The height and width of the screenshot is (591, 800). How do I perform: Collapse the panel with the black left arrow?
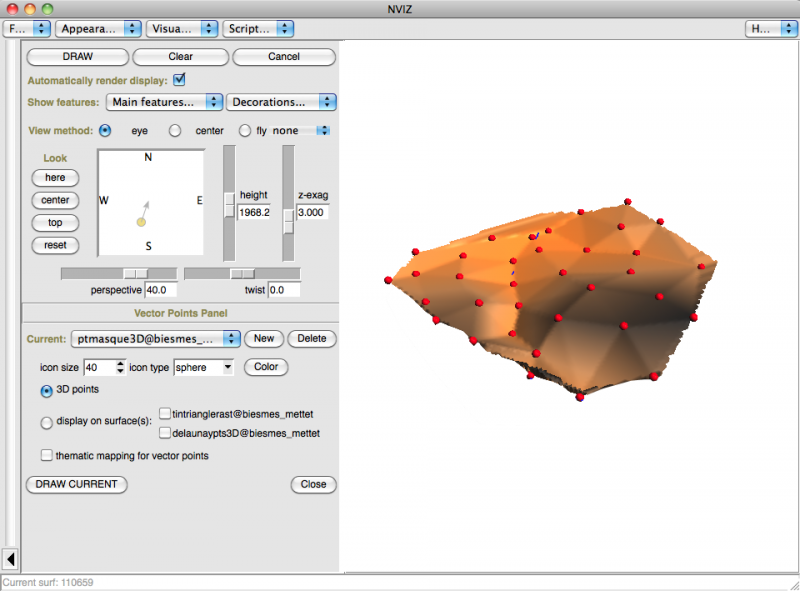click(9, 558)
